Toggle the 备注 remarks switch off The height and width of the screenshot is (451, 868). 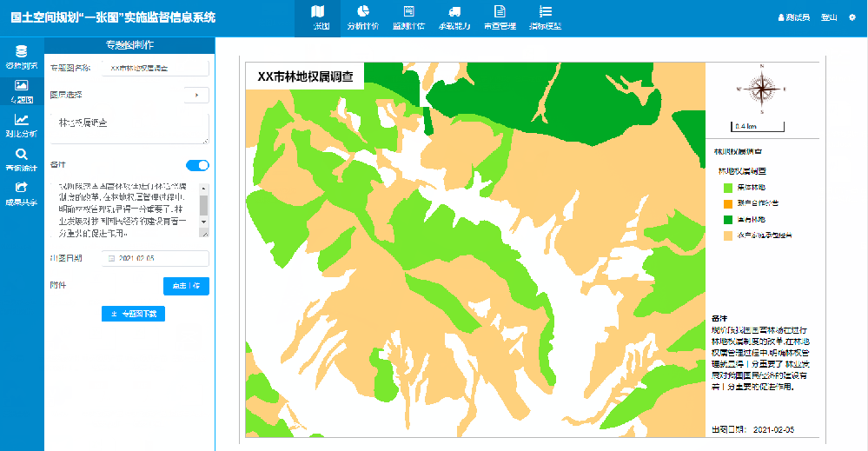[x=197, y=165]
